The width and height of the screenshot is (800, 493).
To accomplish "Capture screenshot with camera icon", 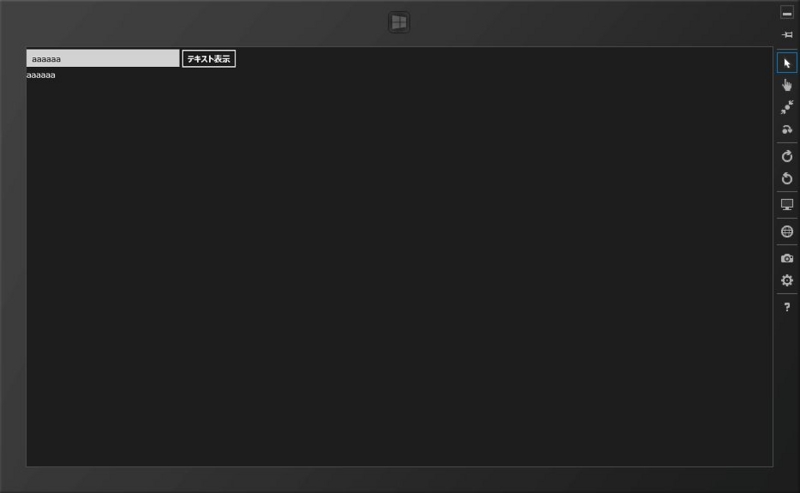I will tap(787, 258).
